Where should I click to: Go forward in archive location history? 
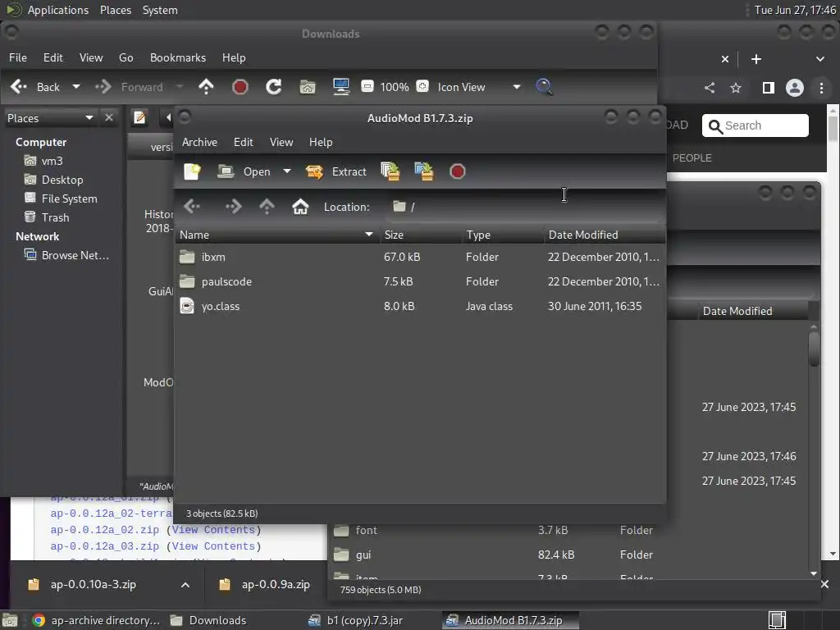point(233,207)
